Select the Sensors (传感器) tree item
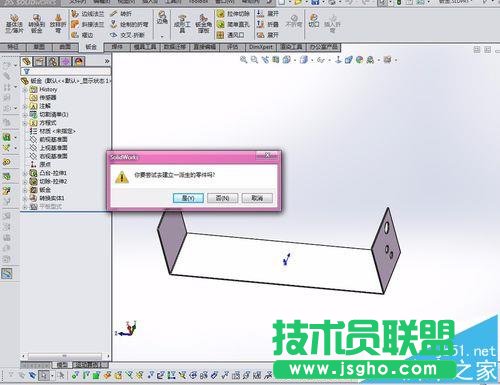This screenshot has height=385, width=500. [x=43, y=98]
